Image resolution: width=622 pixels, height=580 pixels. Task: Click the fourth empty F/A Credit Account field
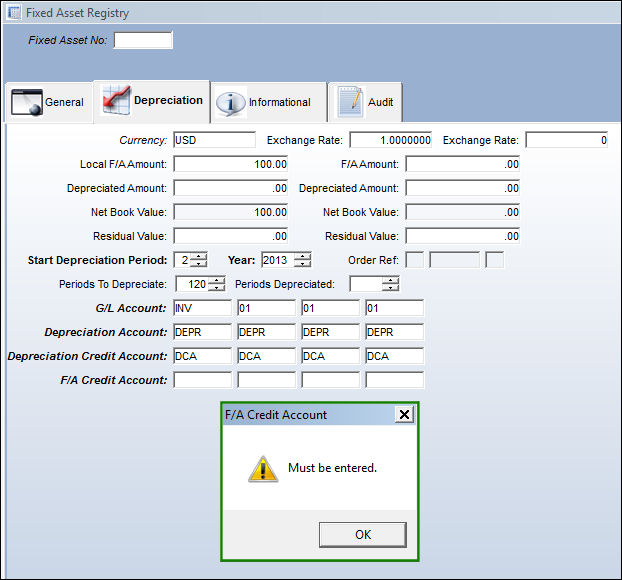click(x=394, y=380)
